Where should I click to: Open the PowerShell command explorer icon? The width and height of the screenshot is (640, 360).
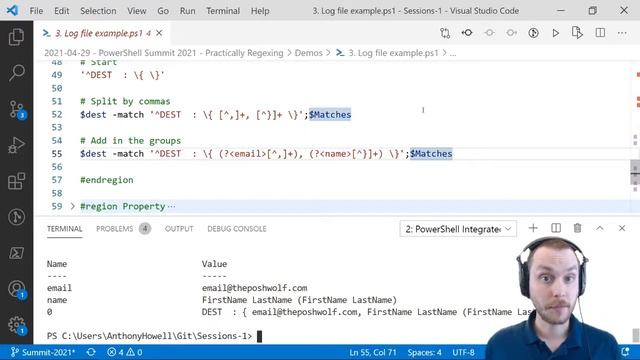(16, 253)
